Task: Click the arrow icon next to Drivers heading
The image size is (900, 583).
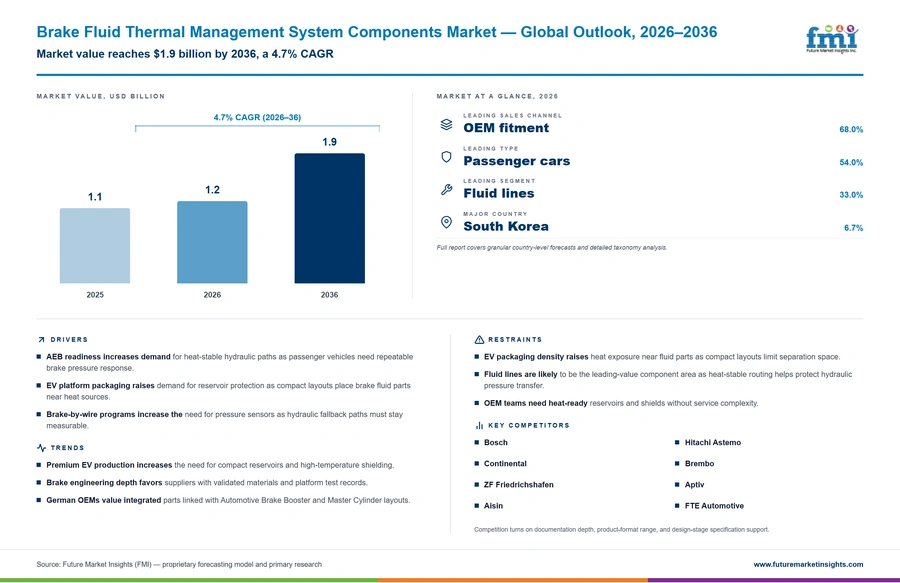Action: (x=41, y=340)
